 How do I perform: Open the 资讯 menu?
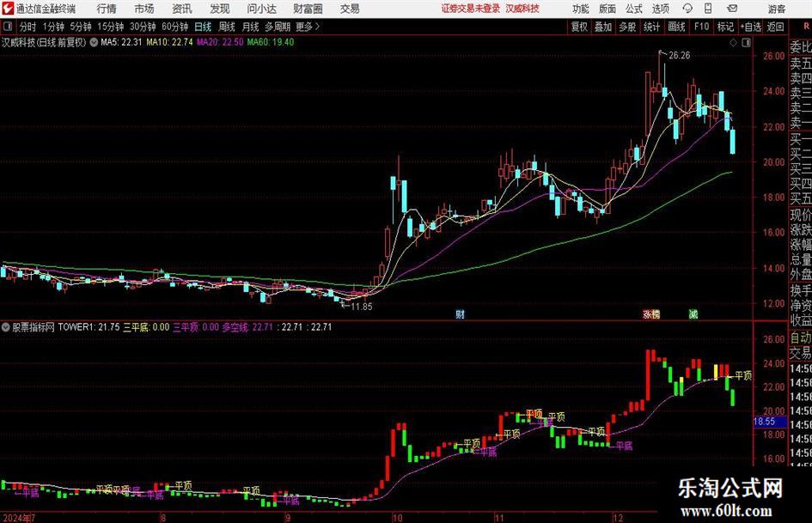182,9
